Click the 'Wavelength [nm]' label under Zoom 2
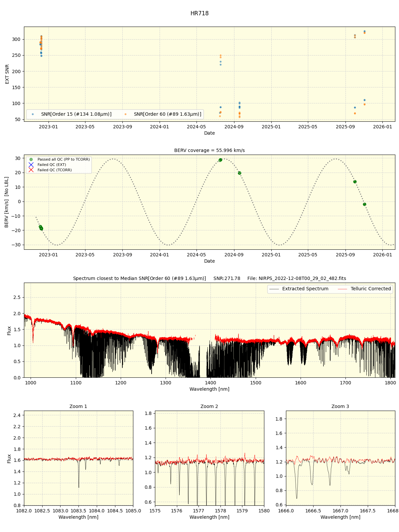This screenshot has height=532, width=399. (x=209, y=517)
